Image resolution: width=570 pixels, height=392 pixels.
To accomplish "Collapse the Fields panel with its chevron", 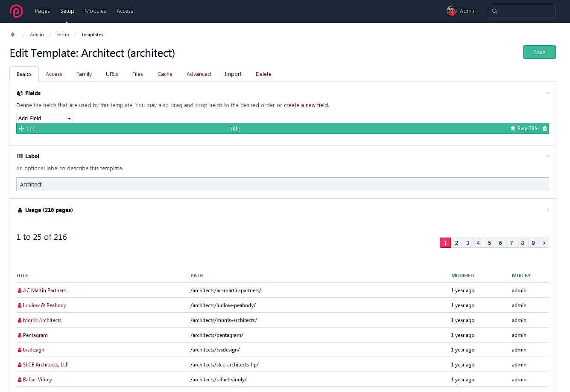I will pos(548,93).
